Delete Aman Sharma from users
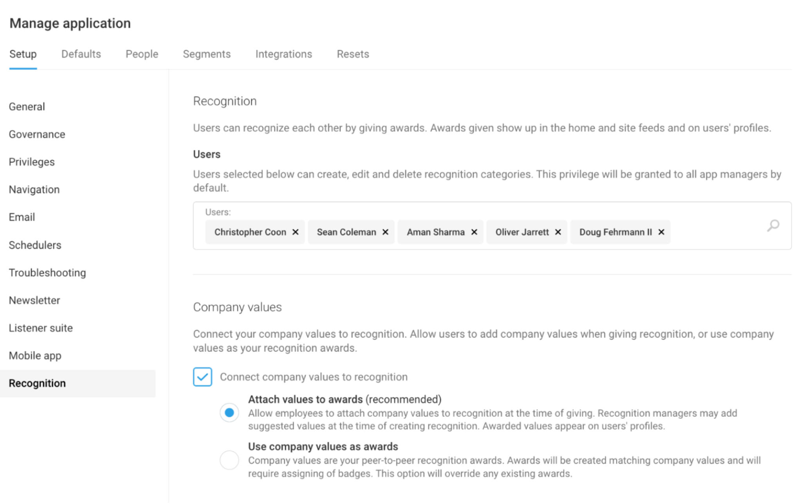The height and width of the screenshot is (504, 812). 474,232
